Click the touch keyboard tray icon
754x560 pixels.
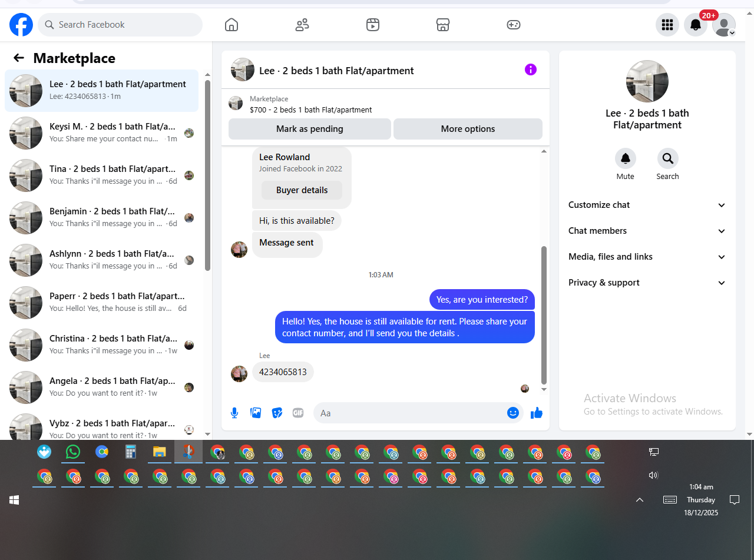click(670, 500)
